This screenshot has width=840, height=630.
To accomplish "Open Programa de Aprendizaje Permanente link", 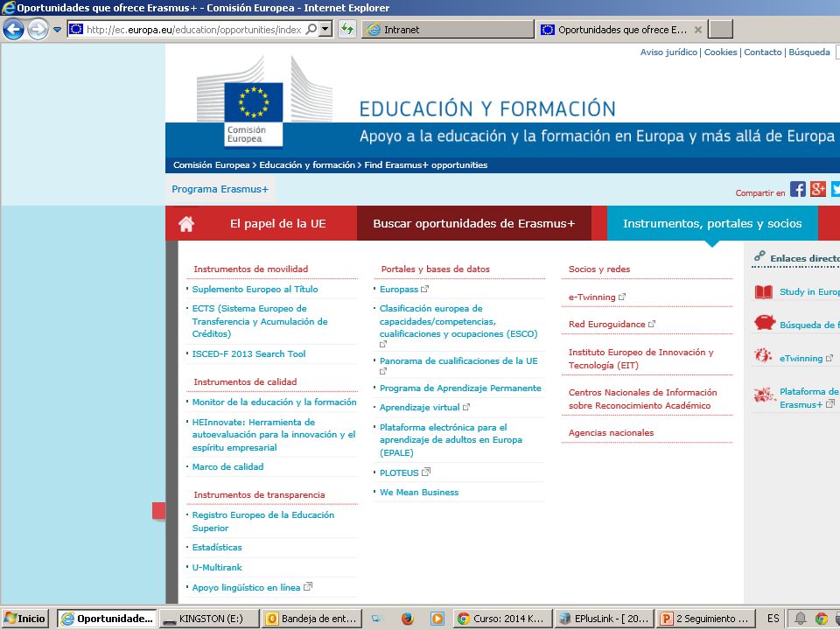I will click(x=460, y=388).
